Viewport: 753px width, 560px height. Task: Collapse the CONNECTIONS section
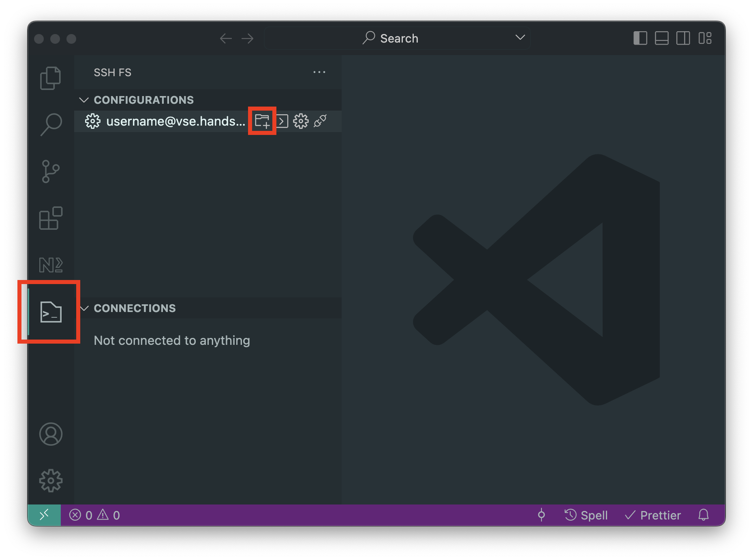(85, 308)
